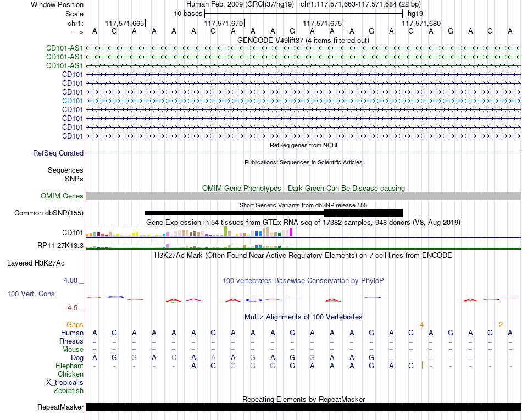Open 100 Vert. Cons track label
This screenshot has height=420, width=522.
point(31,294)
